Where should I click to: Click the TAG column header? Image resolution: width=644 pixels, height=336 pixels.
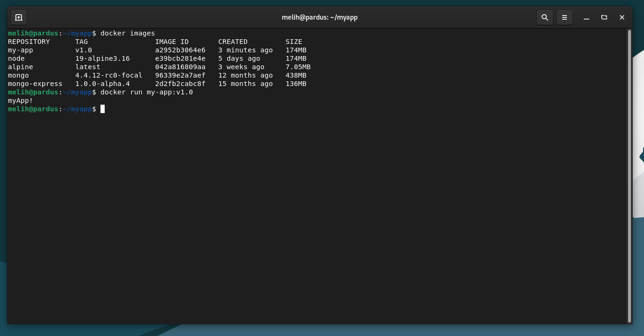(x=82, y=42)
